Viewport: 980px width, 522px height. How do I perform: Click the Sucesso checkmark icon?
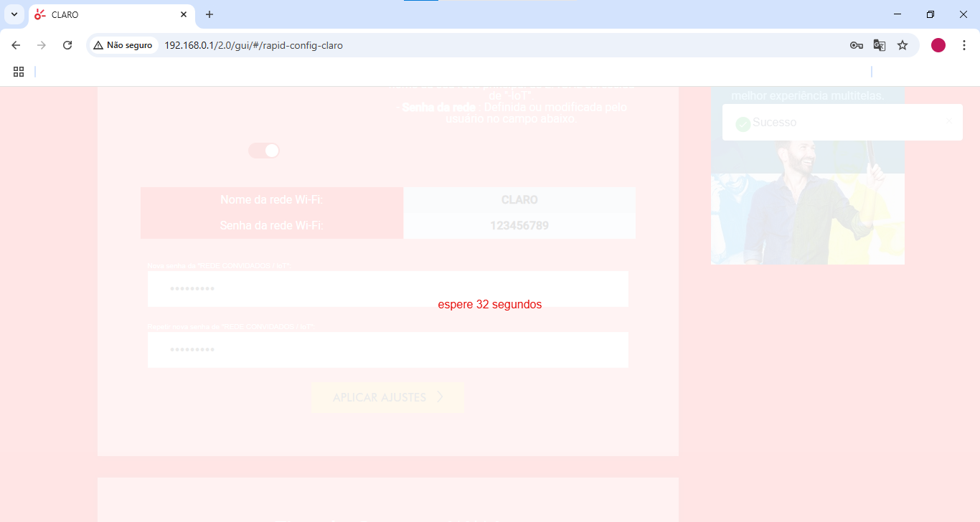(x=743, y=124)
